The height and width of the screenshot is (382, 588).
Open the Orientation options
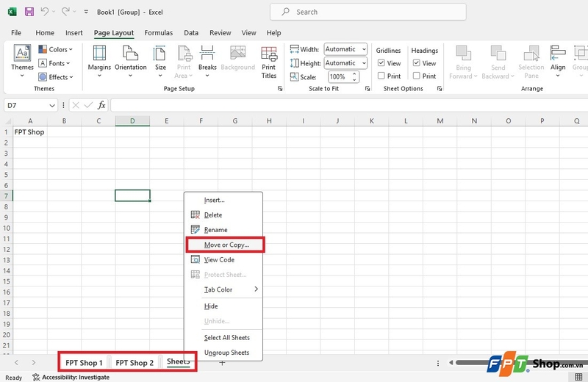131,62
